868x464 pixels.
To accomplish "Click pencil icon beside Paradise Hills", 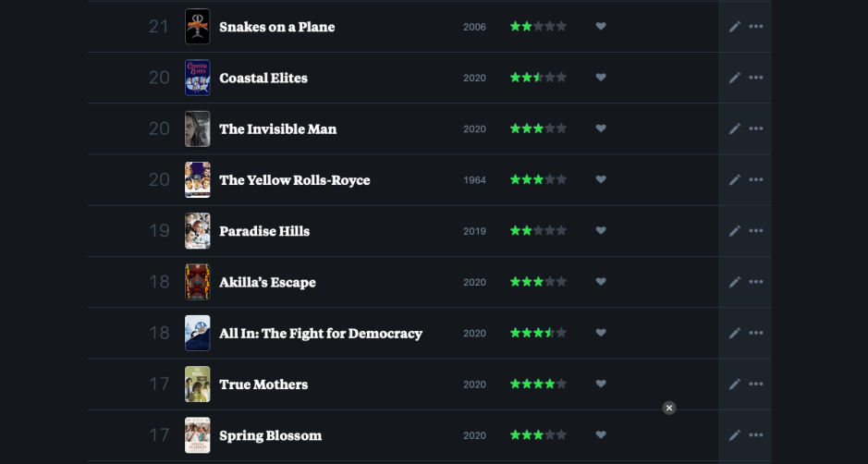I will click(735, 231).
